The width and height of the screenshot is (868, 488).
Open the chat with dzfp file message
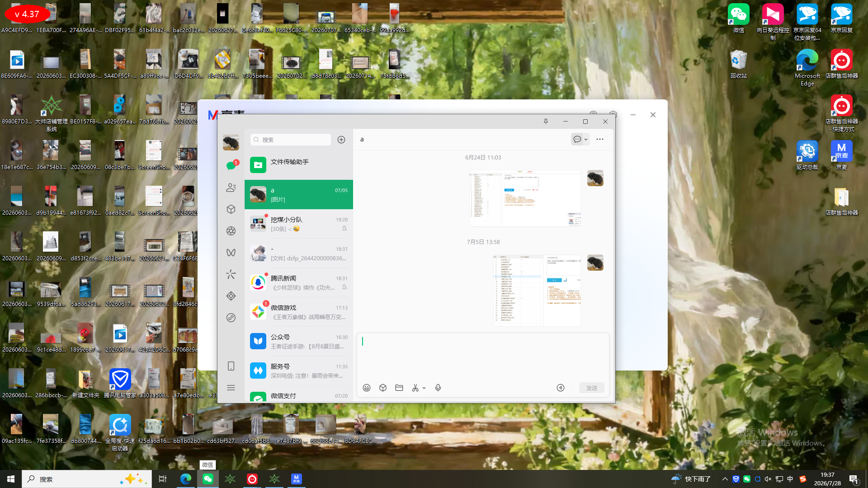tap(299, 253)
